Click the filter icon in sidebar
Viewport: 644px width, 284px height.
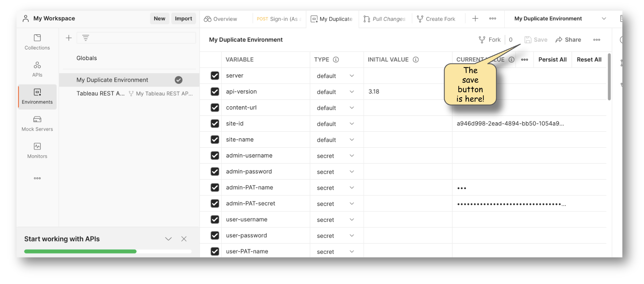pos(86,38)
